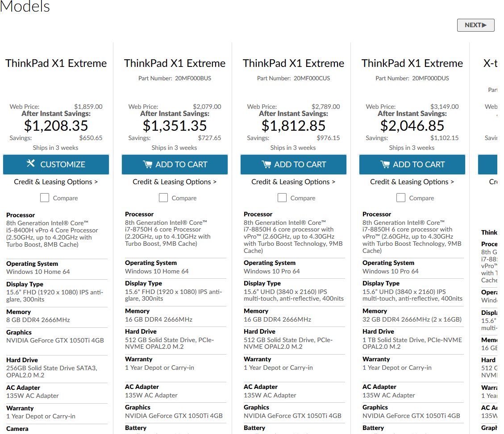Open Credit & Leasing Options for $2,046.85 model
The height and width of the screenshot is (434, 504).
pyautogui.click(x=412, y=182)
